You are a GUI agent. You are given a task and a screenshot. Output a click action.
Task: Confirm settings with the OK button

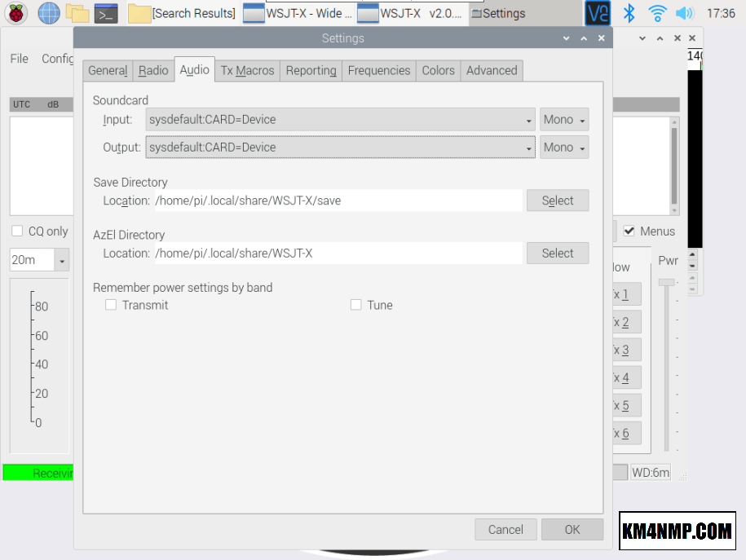[572, 530]
